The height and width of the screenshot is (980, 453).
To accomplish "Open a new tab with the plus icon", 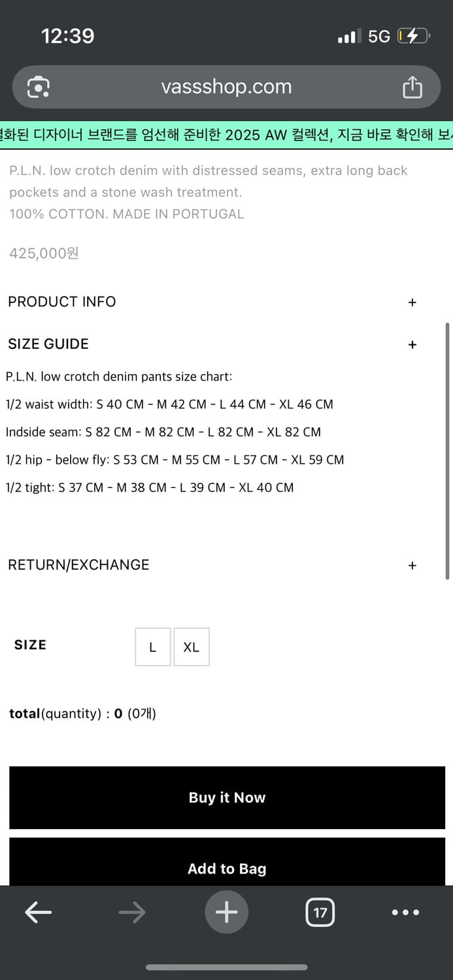I will point(226,912).
